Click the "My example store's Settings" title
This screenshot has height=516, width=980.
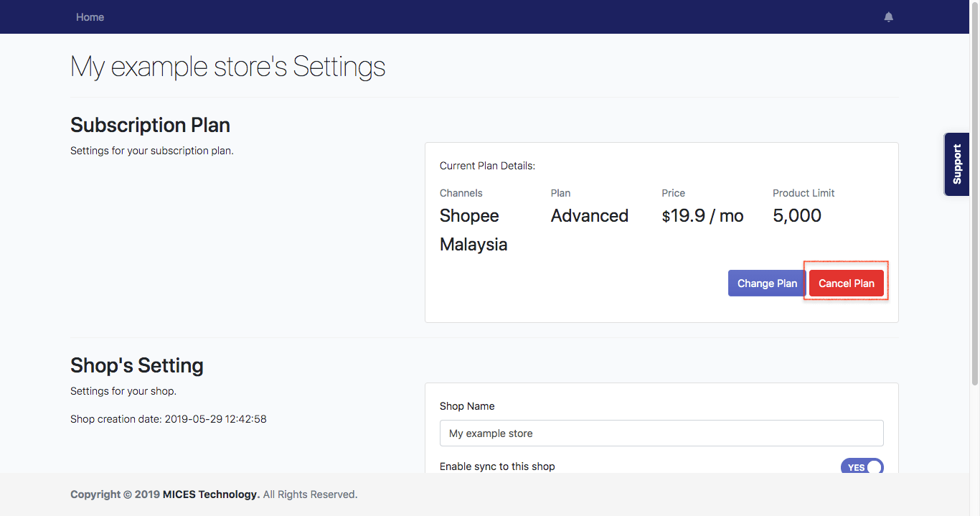(227, 67)
